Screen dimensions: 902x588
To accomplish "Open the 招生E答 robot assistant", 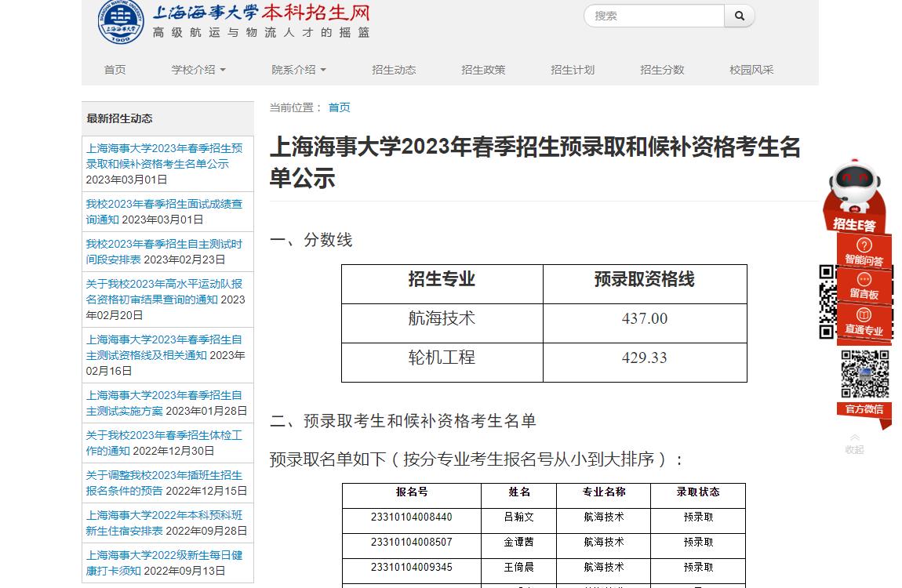I will [x=856, y=195].
